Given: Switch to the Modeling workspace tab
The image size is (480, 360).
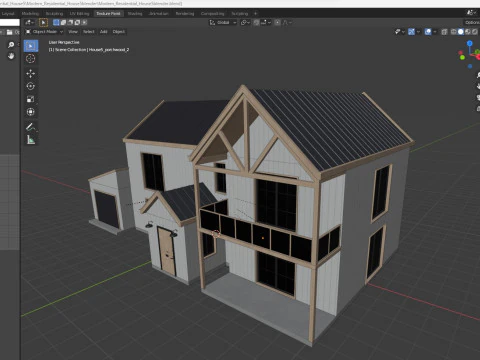Looking at the screenshot, I should [x=30, y=14].
